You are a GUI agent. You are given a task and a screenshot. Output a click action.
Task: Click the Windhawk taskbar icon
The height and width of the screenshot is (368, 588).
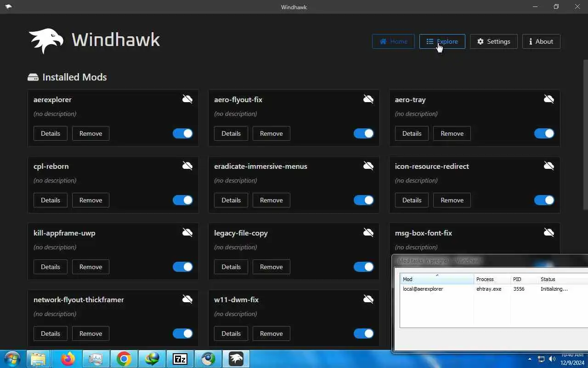click(236, 359)
